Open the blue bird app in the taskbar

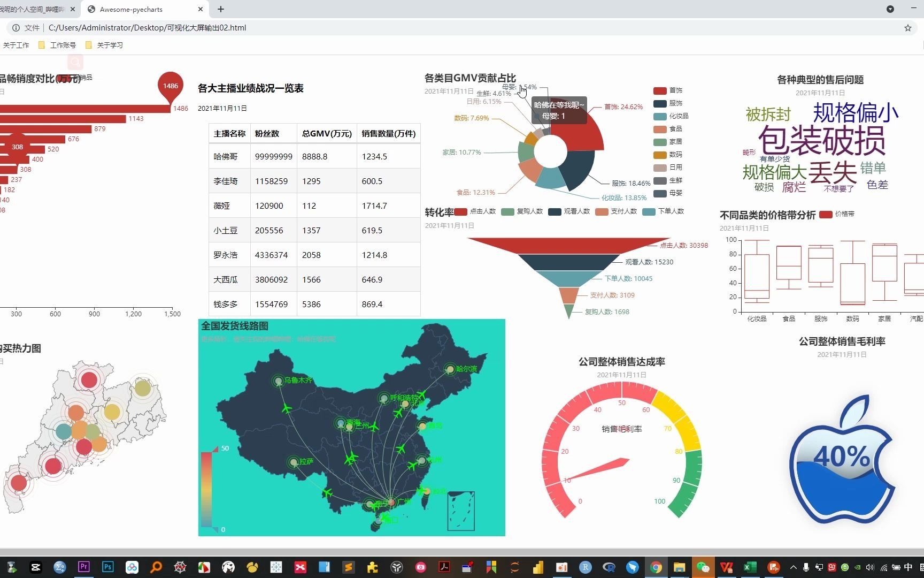pyautogui.click(x=633, y=567)
